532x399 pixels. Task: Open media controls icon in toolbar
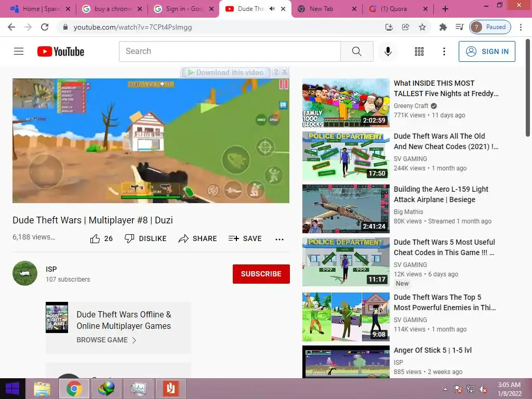[459, 27]
